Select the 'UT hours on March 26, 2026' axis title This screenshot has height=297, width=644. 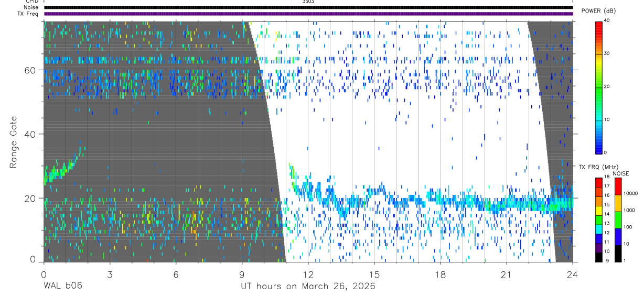tap(308, 287)
